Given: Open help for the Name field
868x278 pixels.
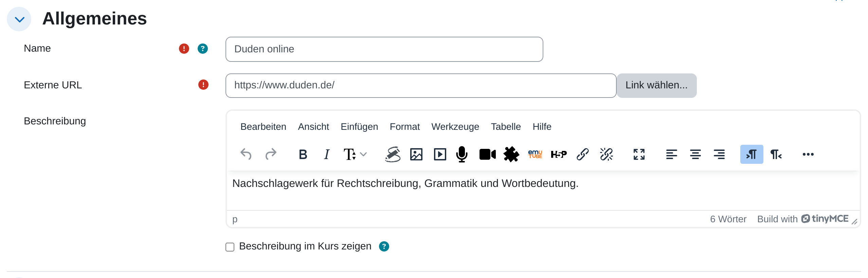Looking at the screenshot, I should coord(203,49).
